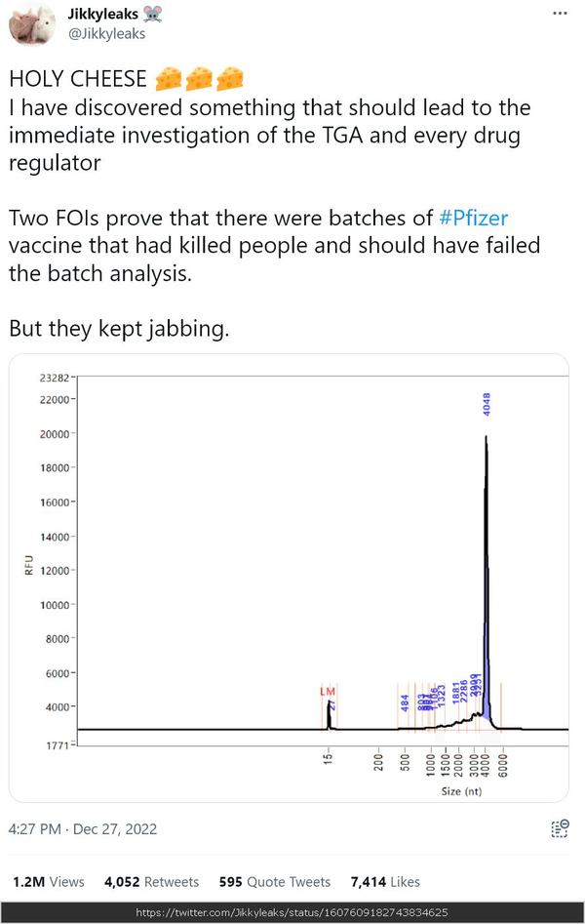Open the twitter.com status URL at bottom
This screenshot has width=585, height=924.
[x=292, y=913]
